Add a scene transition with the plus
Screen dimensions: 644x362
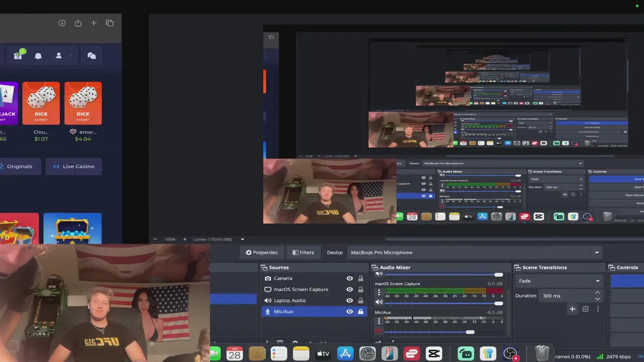click(572, 309)
